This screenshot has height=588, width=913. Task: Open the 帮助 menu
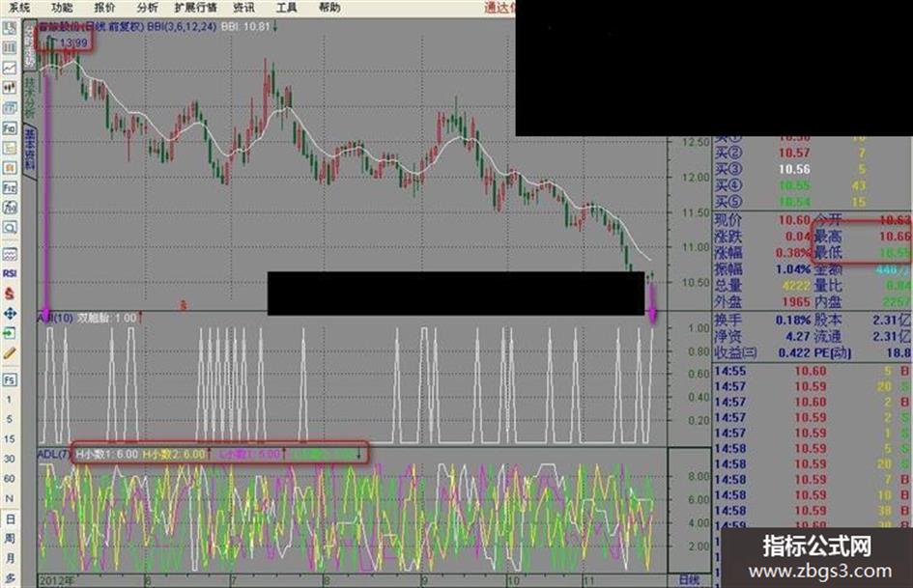(x=329, y=8)
